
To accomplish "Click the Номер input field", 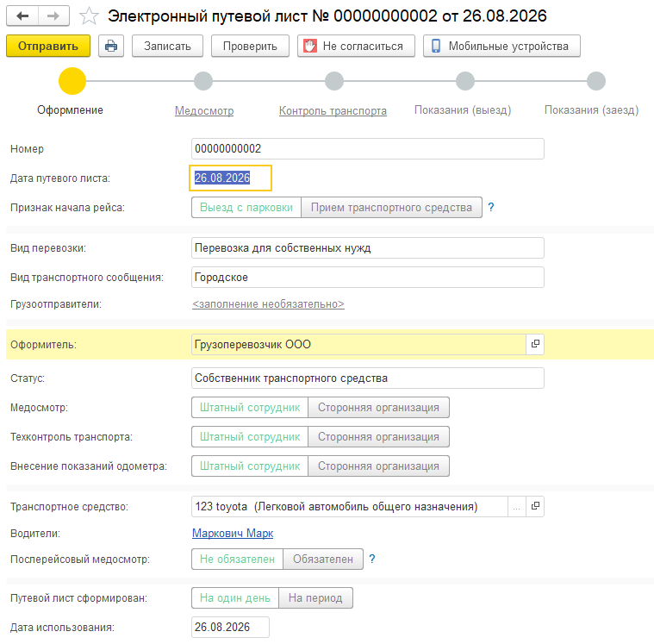I will pos(367,148).
